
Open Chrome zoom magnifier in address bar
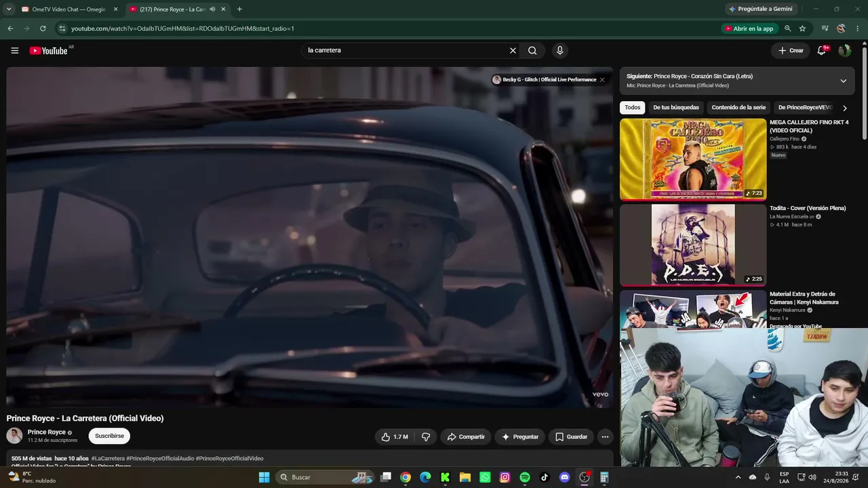pyautogui.click(x=787, y=28)
